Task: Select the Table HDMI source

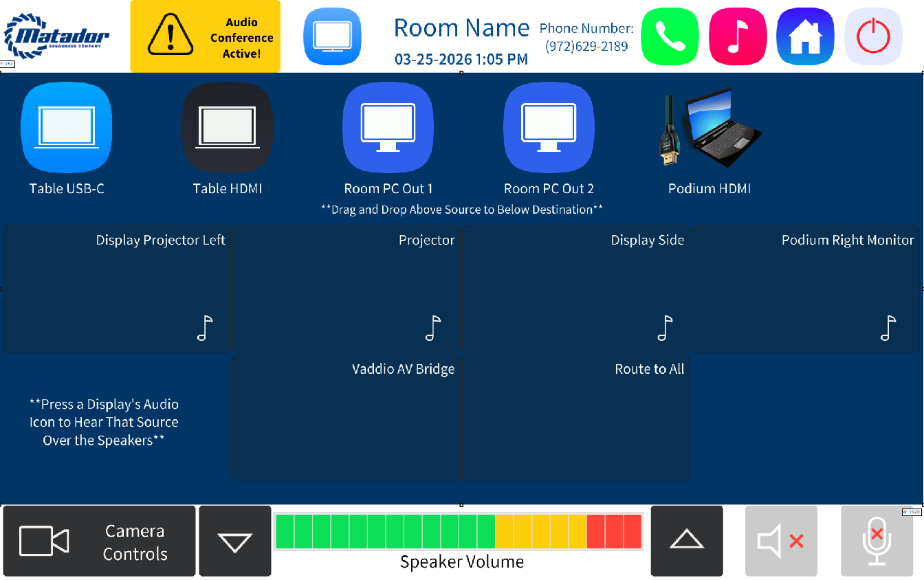Action: coord(227,128)
